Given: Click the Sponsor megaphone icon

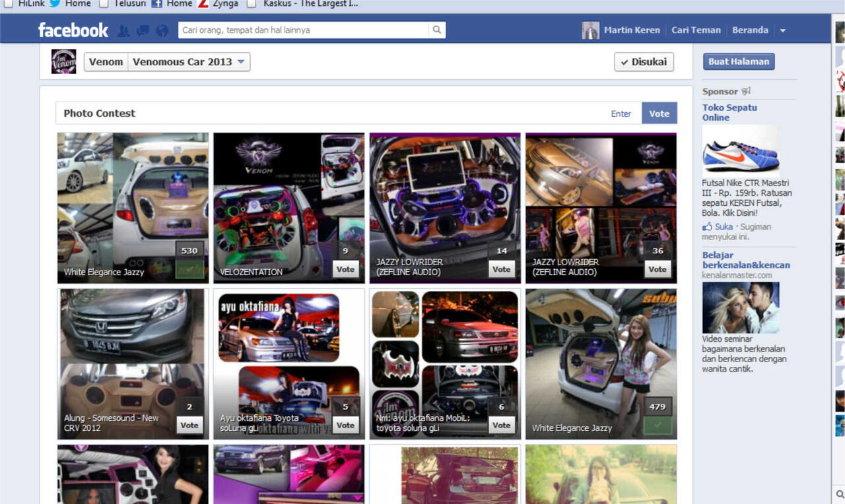Looking at the screenshot, I should pyautogui.click(x=746, y=91).
